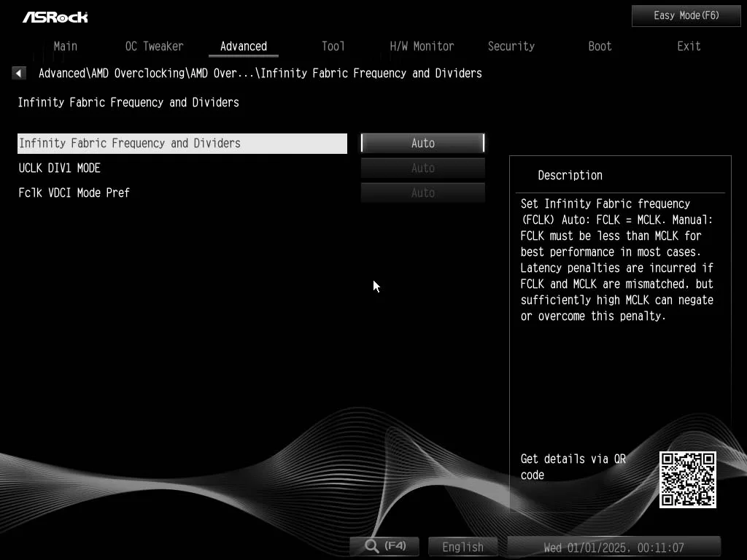The height and width of the screenshot is (560, 747).
Task: Open the Tool tab
Action: (x=333, y=46)
